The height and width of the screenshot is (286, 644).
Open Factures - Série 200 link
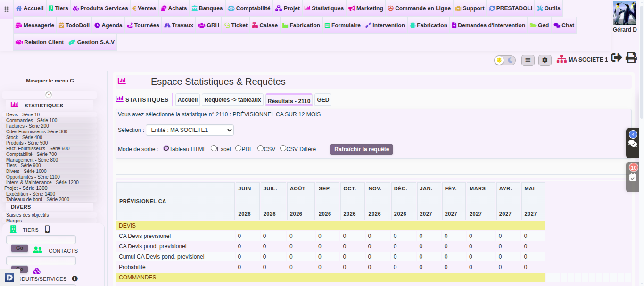coord(27,126)
